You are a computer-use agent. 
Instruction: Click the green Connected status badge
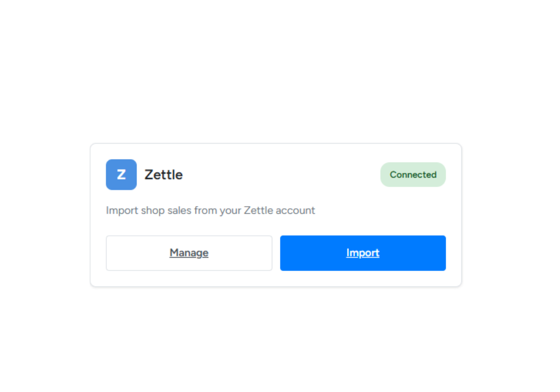(413, 175)
